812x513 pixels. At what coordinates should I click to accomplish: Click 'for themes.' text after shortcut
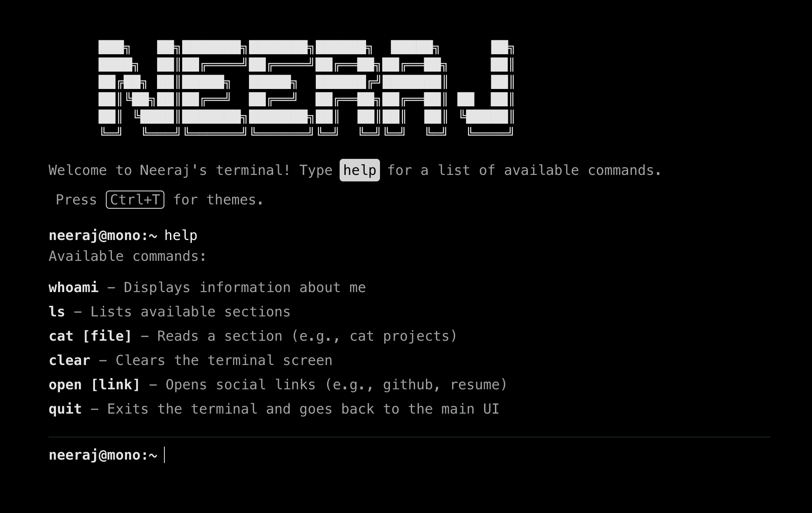point(218,200)
